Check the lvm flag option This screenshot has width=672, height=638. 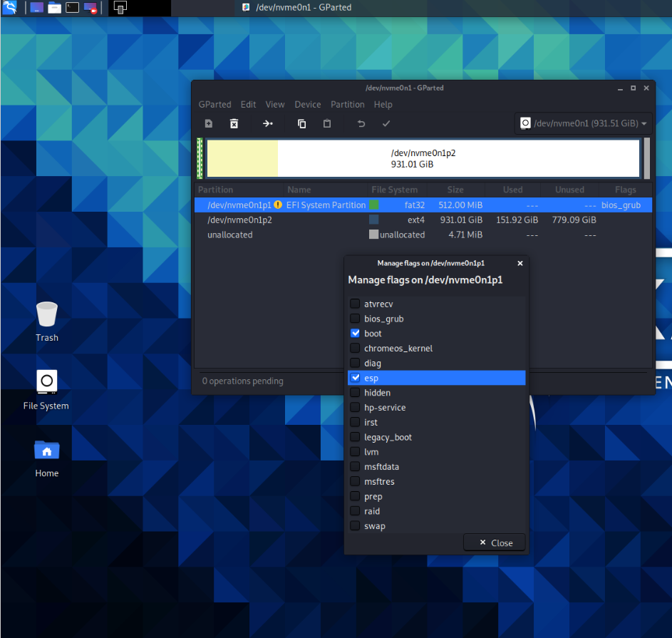[355, 452]
